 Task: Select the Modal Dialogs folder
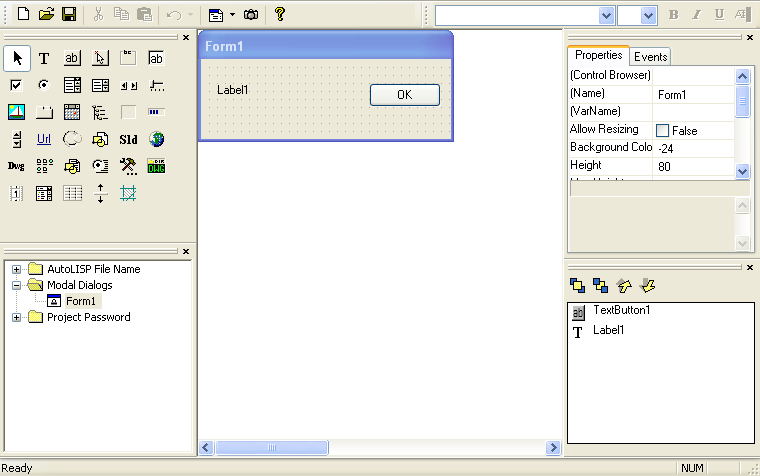click(79, 285)
